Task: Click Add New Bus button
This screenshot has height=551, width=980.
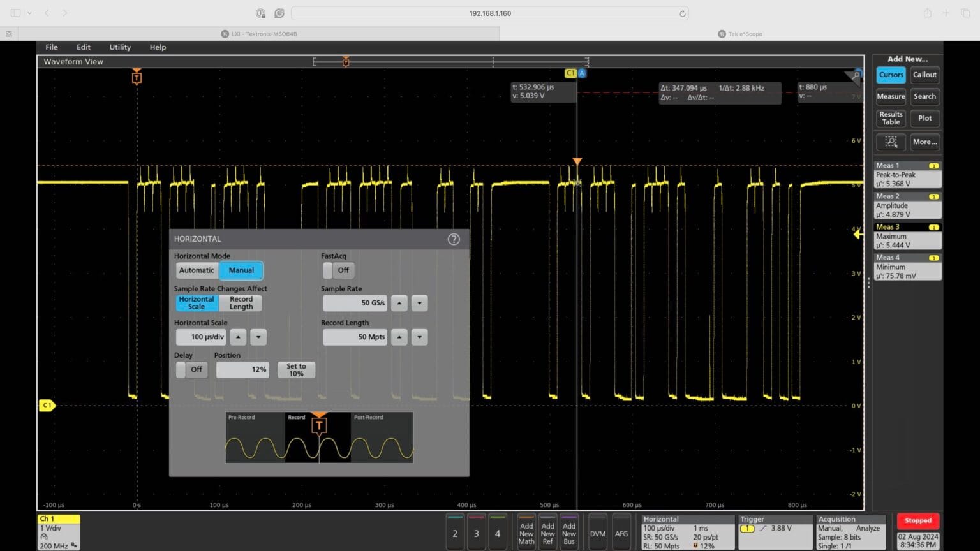Action: [x=569, y=531]
